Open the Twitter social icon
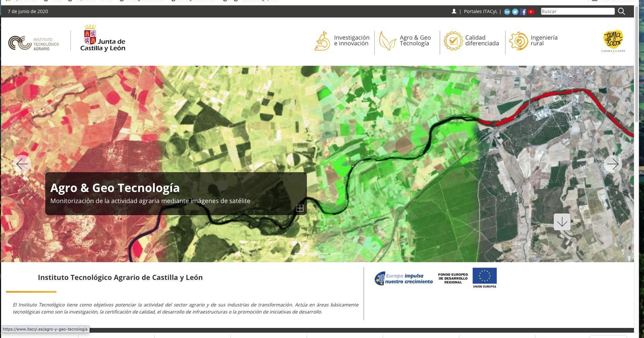The image size is (644, 338). [x=515, y=12]
